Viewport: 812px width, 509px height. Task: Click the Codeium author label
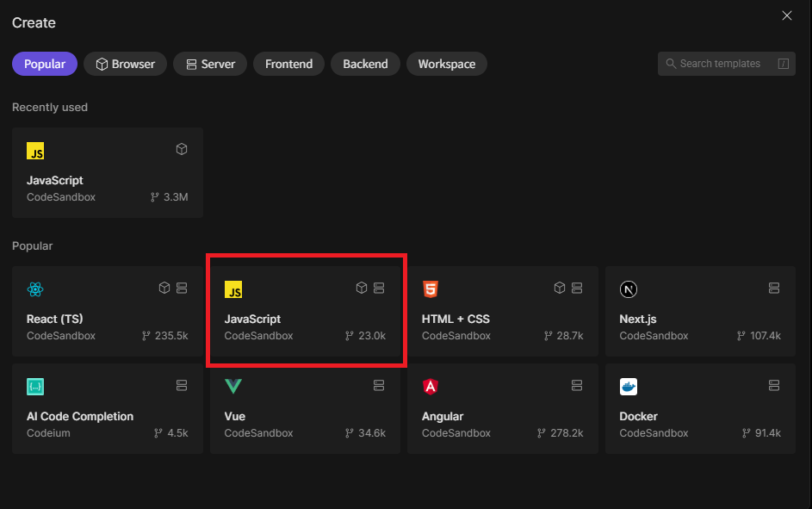[x=48, y=433]
